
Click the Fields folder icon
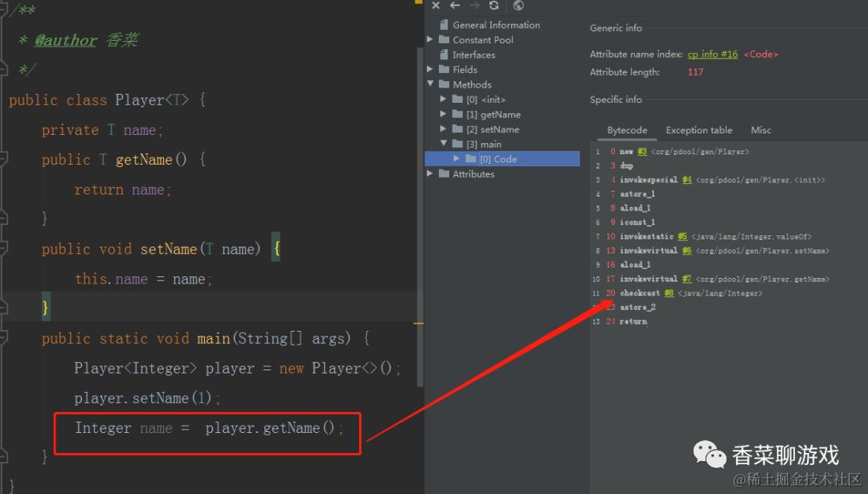click(444, 69)
